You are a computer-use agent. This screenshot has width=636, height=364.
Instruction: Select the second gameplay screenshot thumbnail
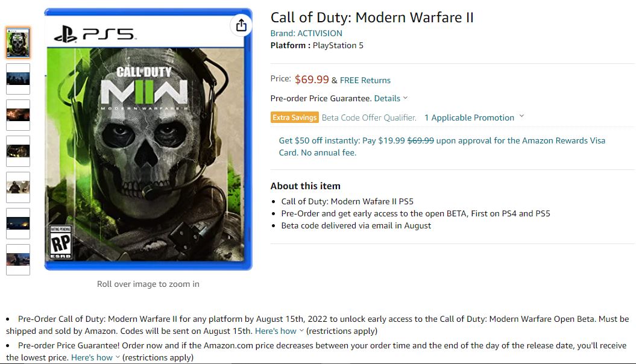point(17,78)
